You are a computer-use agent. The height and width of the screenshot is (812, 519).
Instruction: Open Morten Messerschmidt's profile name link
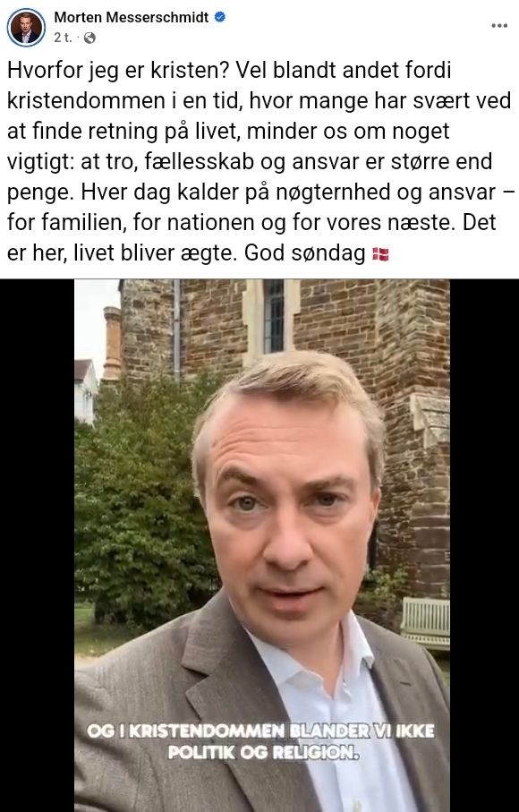132,17
